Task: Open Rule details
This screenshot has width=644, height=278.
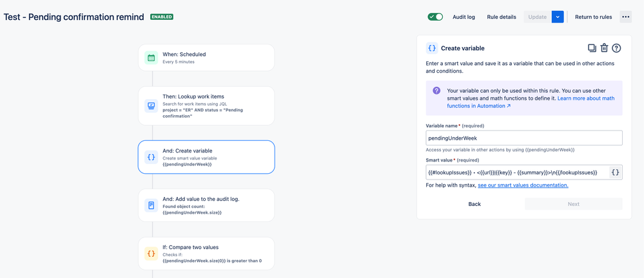Action: (x=502, y=17)
